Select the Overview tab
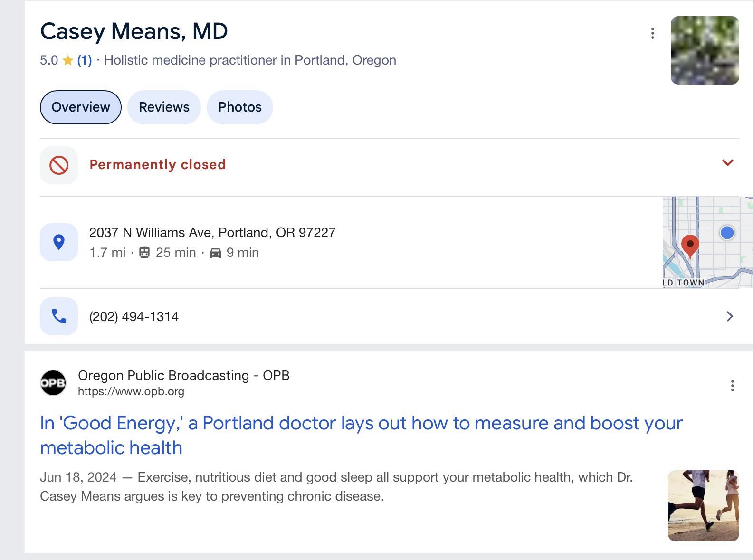 (81, 107)
